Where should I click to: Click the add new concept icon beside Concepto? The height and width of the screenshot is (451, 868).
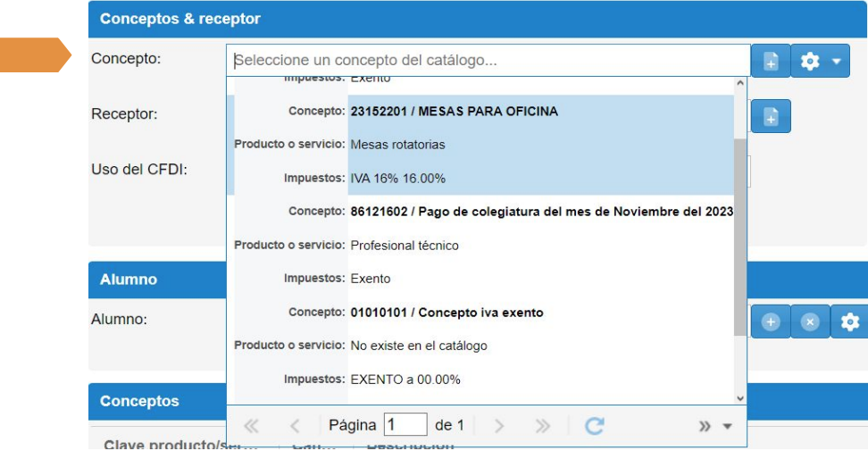770,62
